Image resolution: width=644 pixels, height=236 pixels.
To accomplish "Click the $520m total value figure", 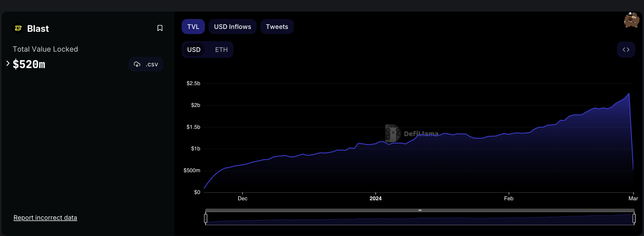I will pyautogui.click(x=29, y=64).
